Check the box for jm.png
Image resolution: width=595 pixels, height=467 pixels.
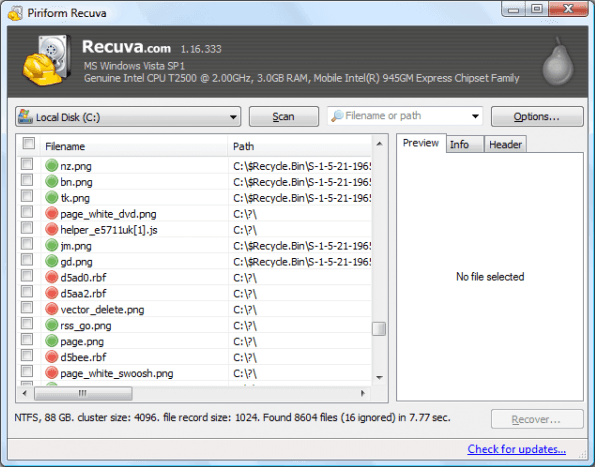27,244
